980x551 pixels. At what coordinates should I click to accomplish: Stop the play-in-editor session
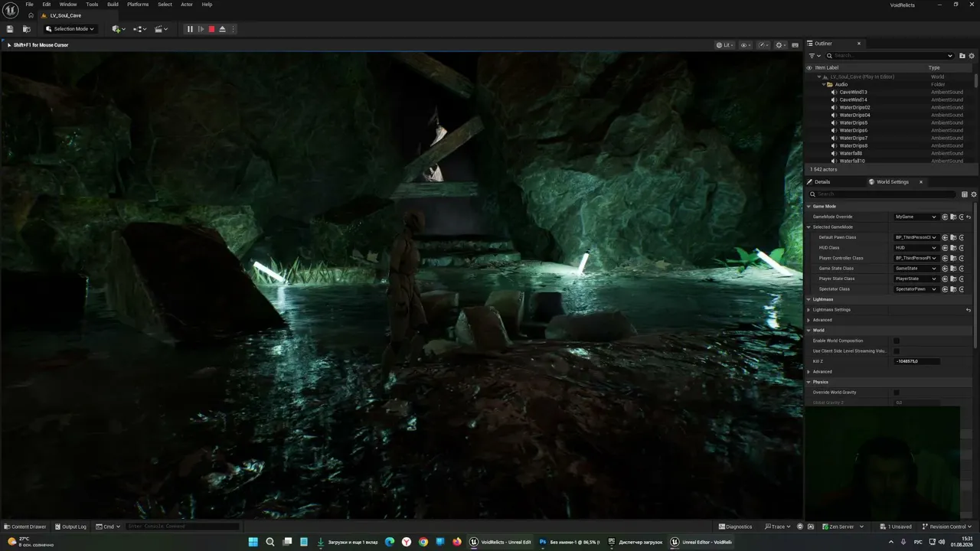tap(212, 29)
